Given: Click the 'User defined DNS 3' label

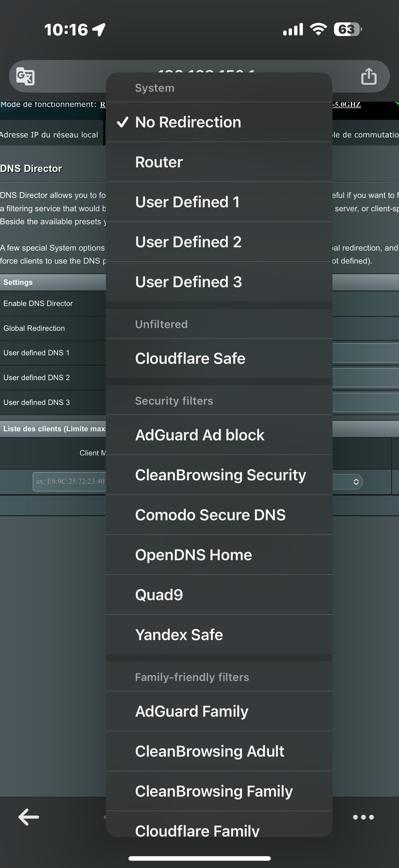Looking at the screenshot, I should (x=36, y=402).
